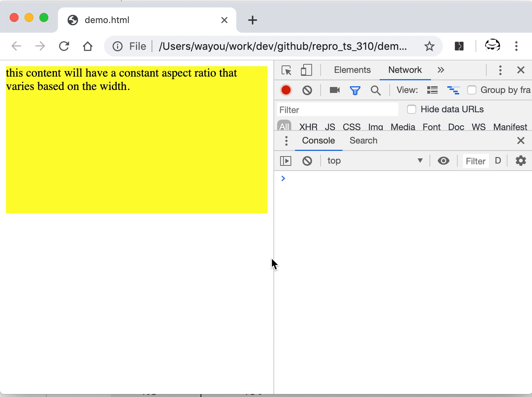The image size is (532, 397).
Task: Filter network requests by XHR
Action: (308, 127)
